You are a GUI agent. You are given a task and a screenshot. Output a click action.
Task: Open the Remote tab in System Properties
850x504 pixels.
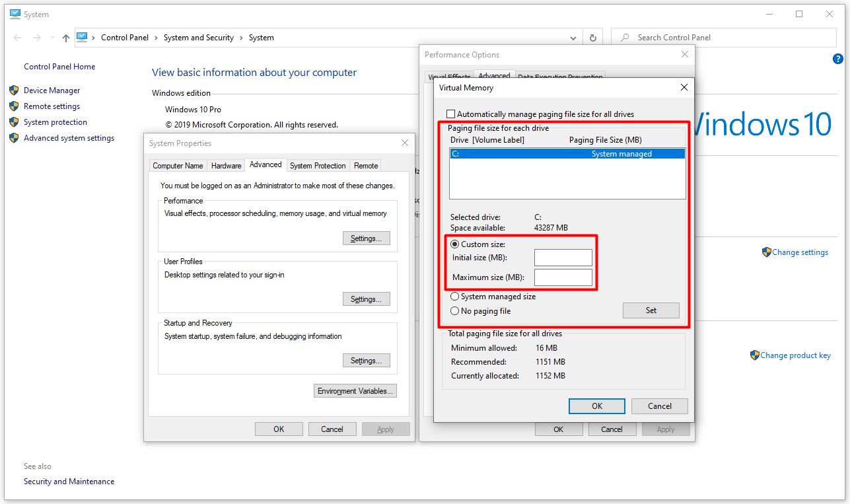coord(366,166)
